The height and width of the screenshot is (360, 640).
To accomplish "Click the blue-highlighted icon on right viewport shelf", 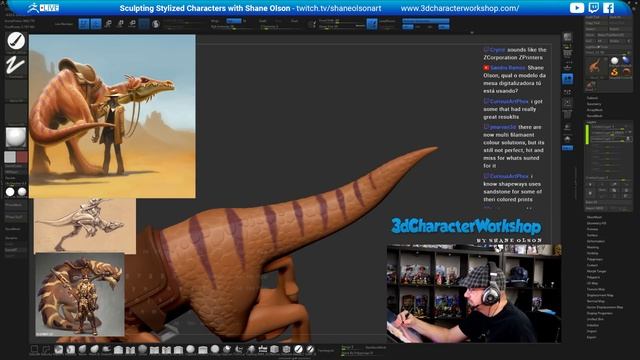I will (x=567, y=79).
